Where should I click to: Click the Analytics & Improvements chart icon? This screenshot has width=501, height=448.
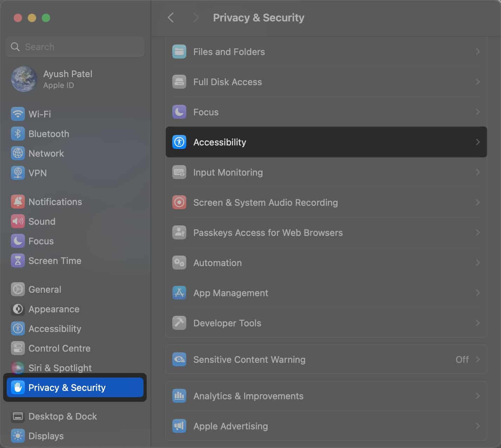click(179, 396)
